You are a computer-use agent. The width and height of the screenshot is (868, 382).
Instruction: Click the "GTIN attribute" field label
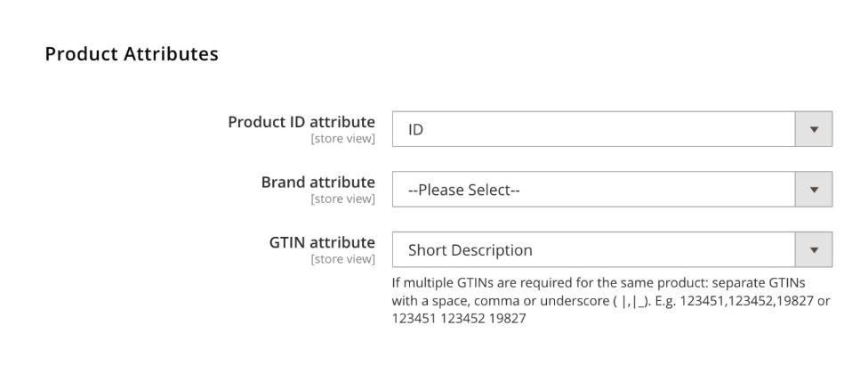322,243
